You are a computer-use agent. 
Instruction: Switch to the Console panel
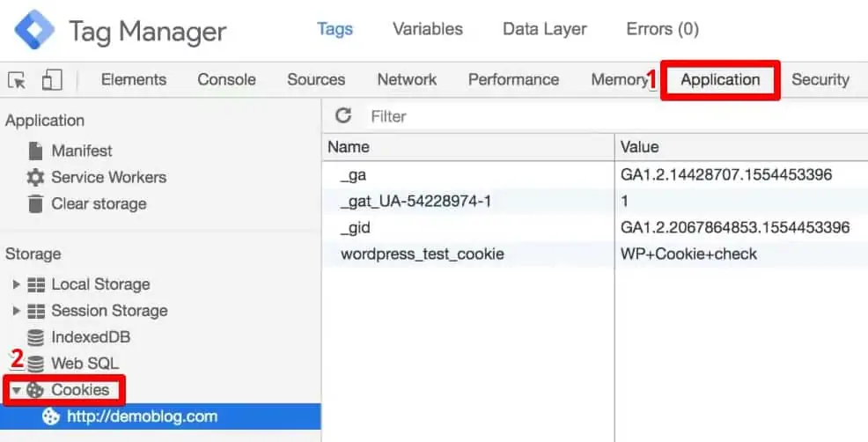click(226, 80)
